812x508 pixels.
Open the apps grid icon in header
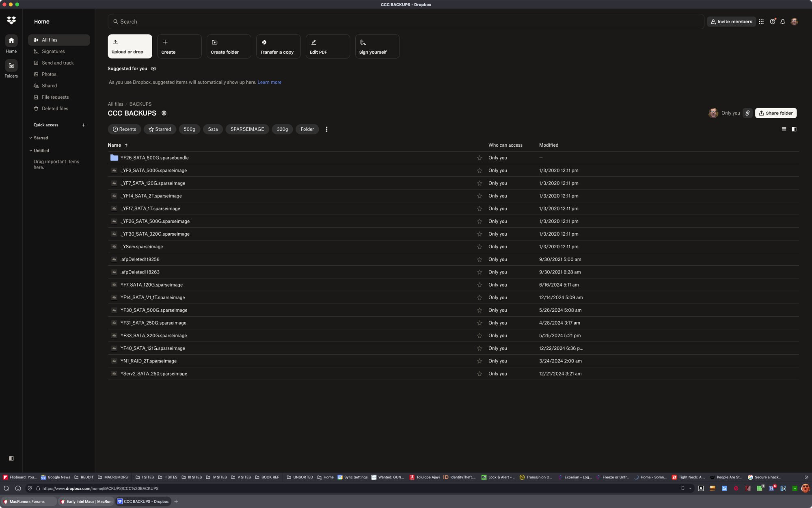(761, 22)
